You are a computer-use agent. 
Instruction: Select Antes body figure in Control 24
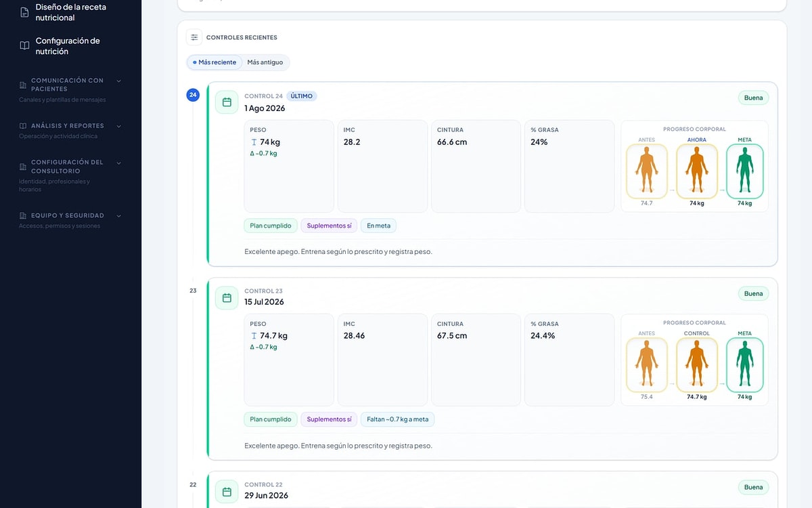[647, 171]
